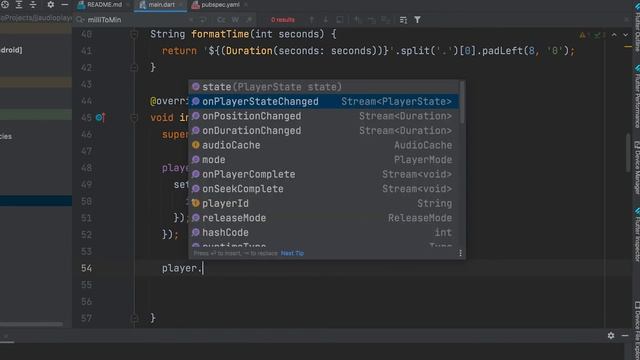Pick playerId completion entry
Image resolution: width=640 pixels, height=360 pixels.
click(x=323, y=203)
